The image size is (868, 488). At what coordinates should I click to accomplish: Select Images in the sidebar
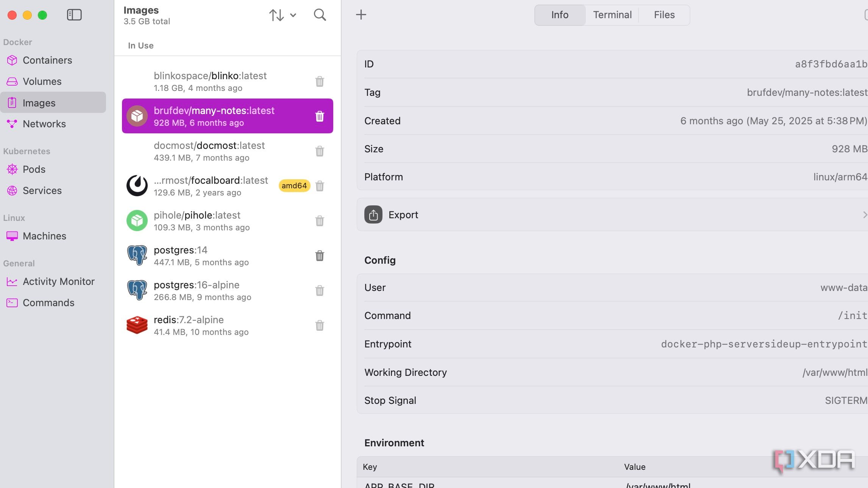(53, 103)
